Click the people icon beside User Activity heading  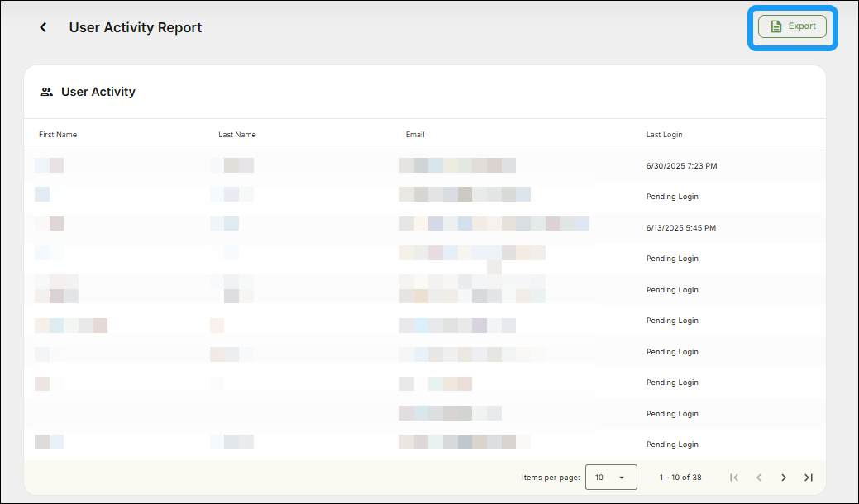click(x=45, y=91)
